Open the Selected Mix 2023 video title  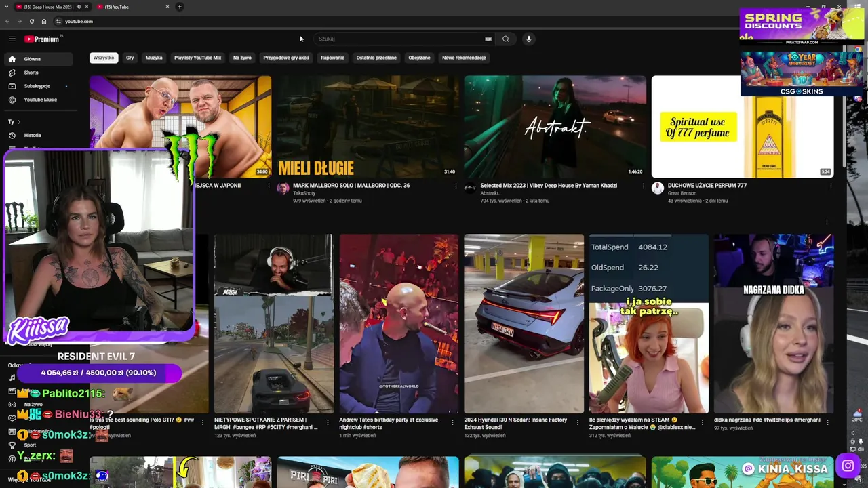pyautogui.click(x=549, y=185)
